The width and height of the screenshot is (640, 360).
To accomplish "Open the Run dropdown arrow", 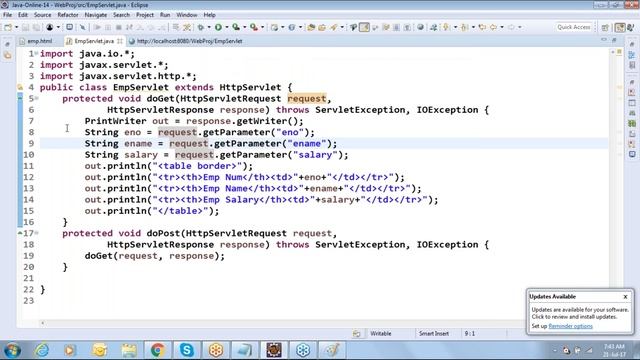I will click(227, 27).
